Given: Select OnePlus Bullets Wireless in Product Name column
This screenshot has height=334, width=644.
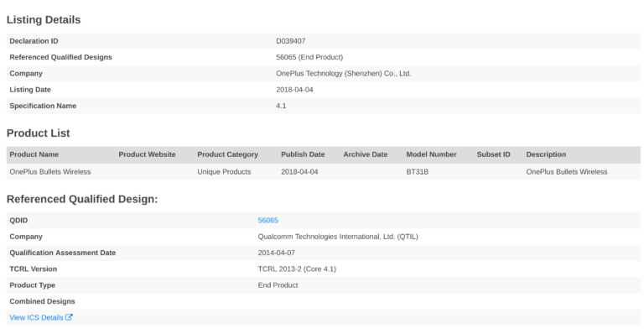Looking at the screenshot, I should coord(50,172).
